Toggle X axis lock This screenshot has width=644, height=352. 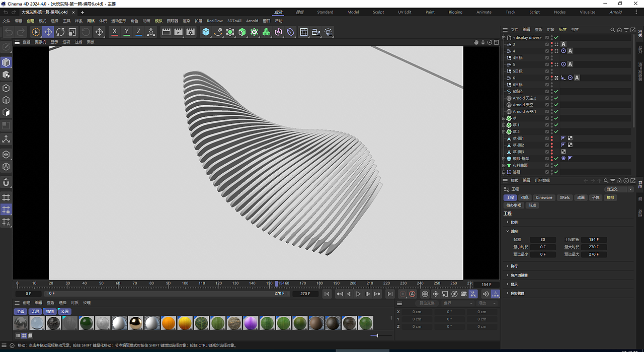(x=115, y=32)
